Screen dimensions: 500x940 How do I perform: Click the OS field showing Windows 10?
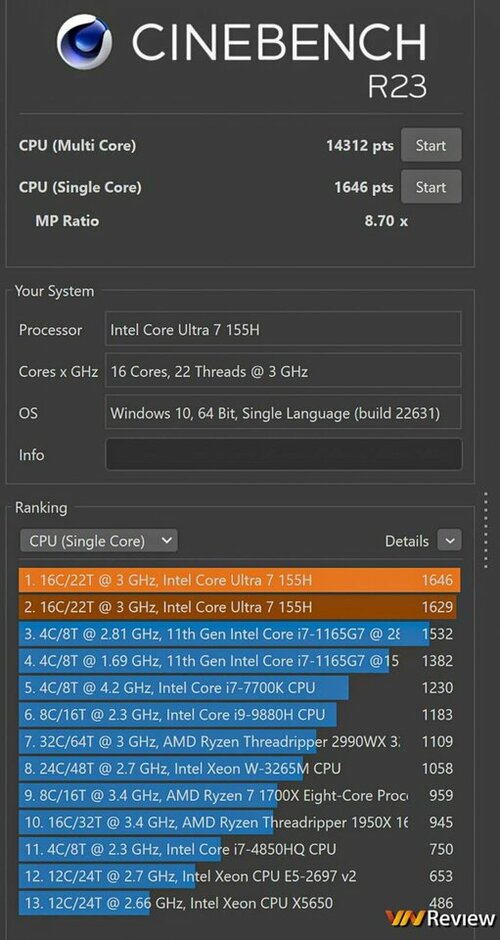[x=283, y=412]
